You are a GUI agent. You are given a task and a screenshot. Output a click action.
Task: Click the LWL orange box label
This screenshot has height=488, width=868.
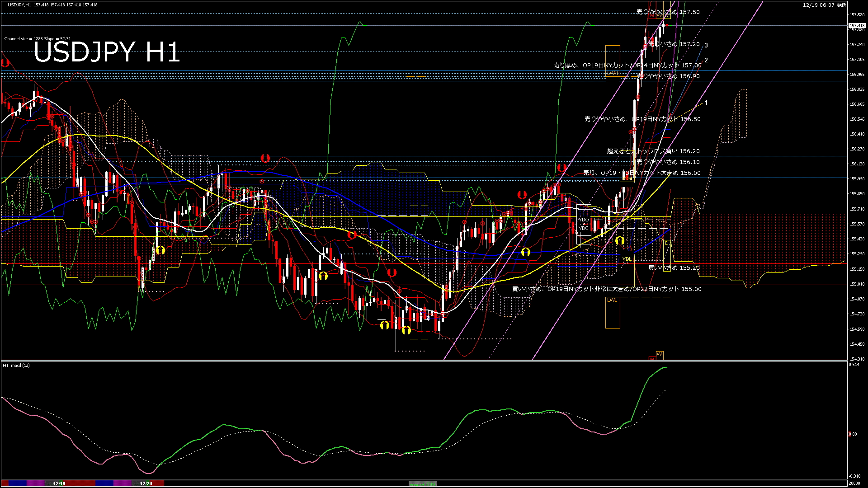(x=612, y=300)
